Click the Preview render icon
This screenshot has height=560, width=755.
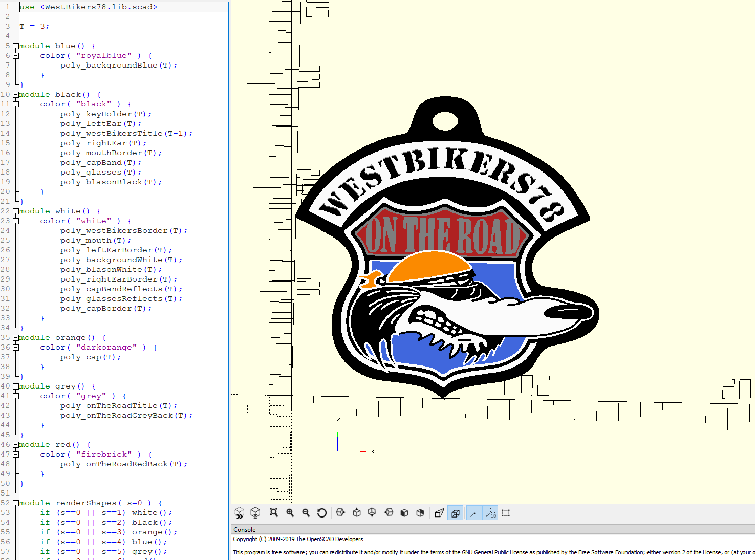(x=240, y=513)
